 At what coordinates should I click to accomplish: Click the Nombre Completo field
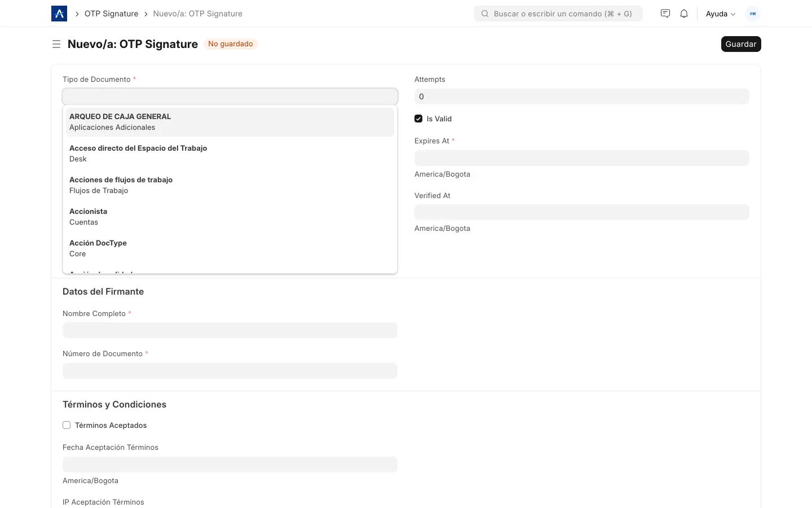(230, 330)
